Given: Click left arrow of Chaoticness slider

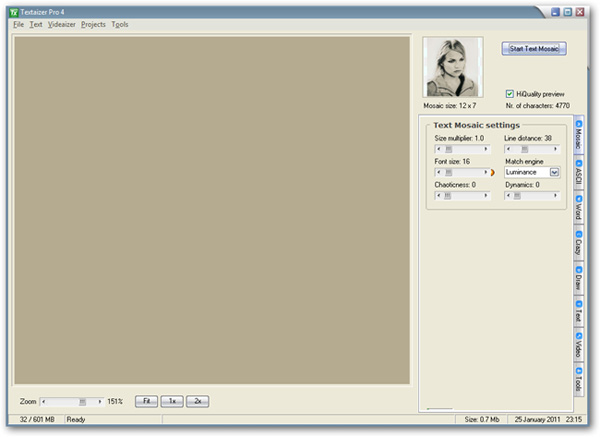Looking at the screenshot, I should [x=439, y=196].
